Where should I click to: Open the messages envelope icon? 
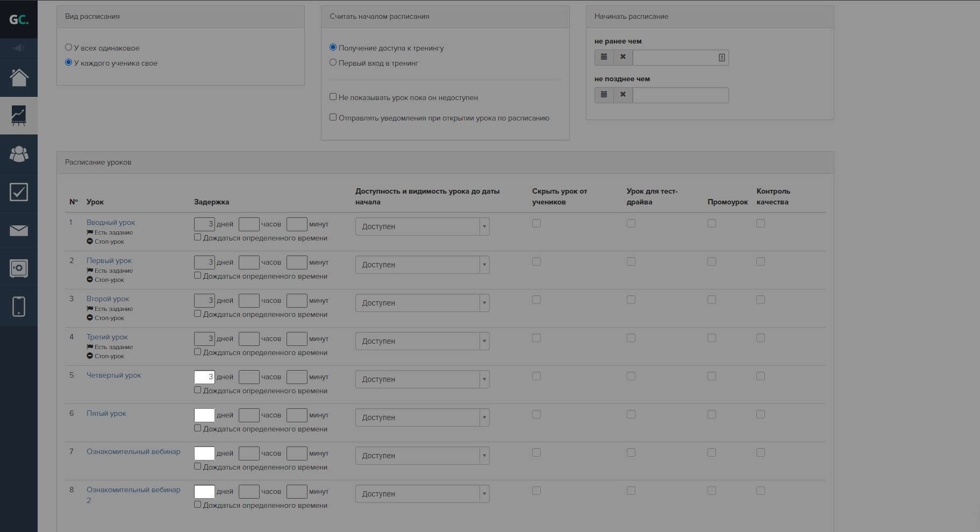pos(19,230)
